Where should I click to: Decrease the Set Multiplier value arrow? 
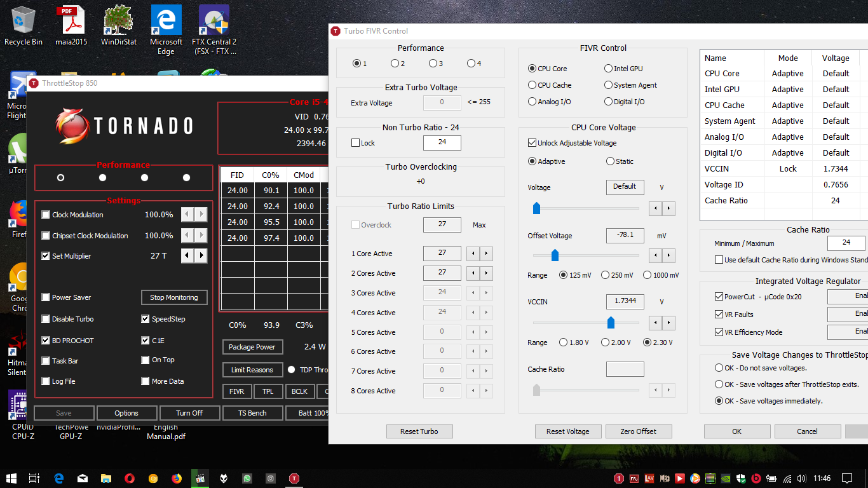click(187, 256)
